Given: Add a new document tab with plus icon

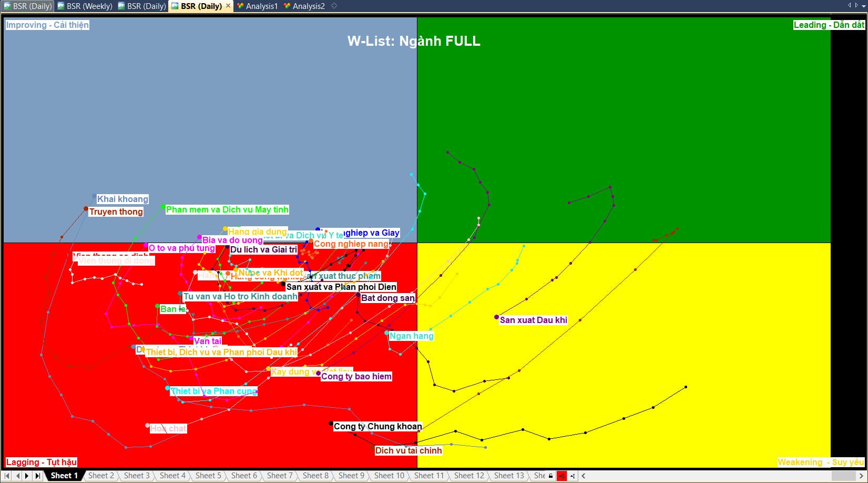Looking at the screenshot, I should 334,6.
